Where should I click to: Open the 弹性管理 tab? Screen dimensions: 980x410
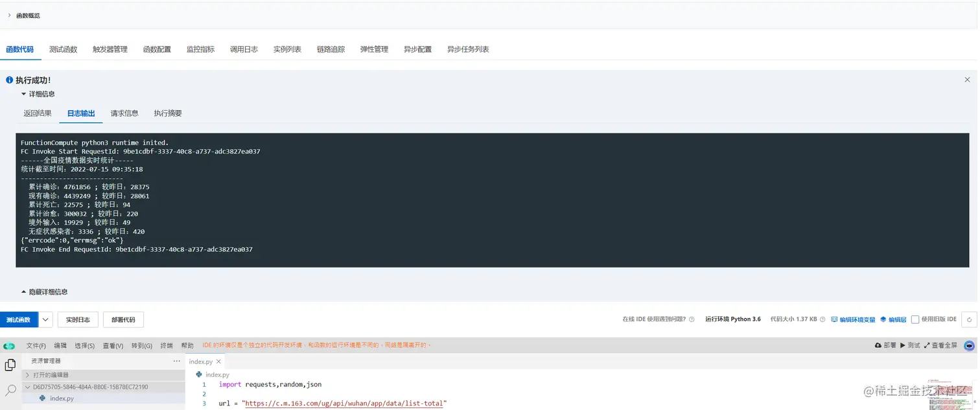374,49
